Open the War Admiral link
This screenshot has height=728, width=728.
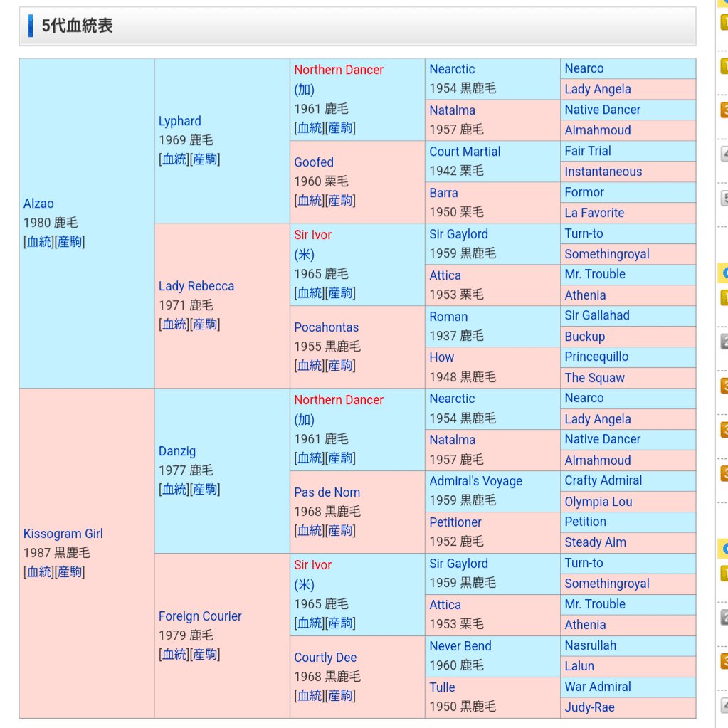598,687
